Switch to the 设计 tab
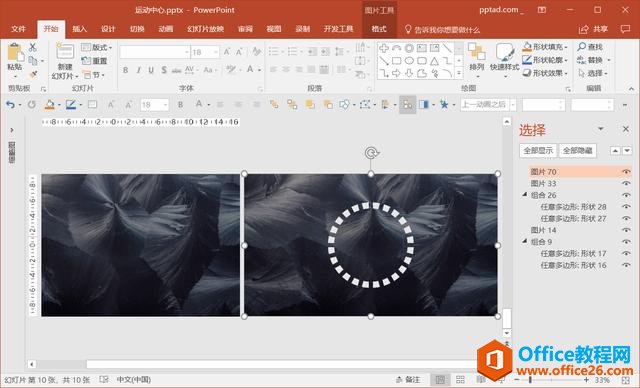 (108, 29)
